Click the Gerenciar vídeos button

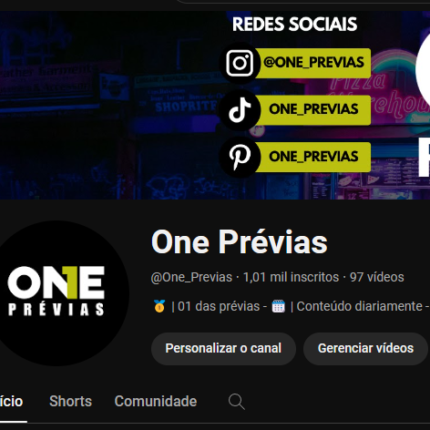(366, 348)
